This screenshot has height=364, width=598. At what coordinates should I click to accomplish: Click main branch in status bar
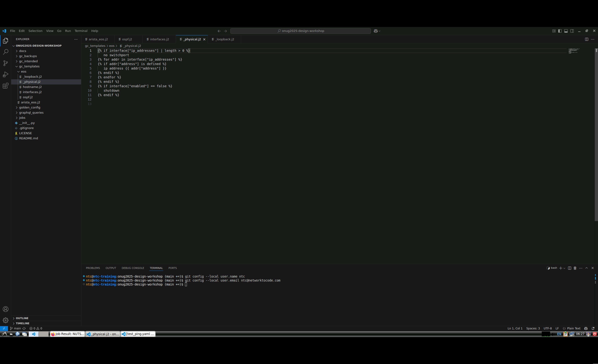tap(17, 328)
